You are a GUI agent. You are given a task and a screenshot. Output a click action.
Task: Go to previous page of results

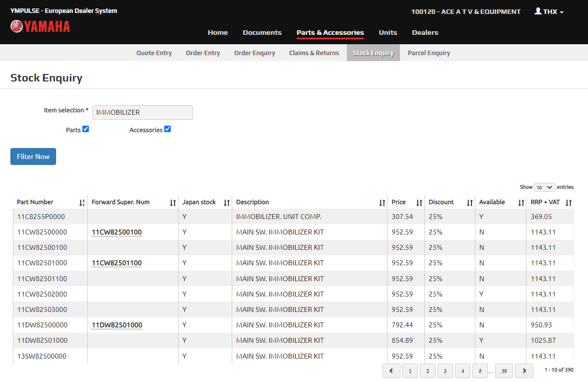pos(391,371)
